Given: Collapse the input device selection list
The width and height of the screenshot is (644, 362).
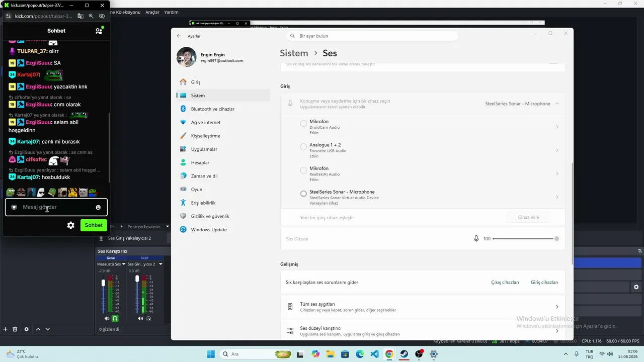Looking at the screenshot, I should (557, 104).
